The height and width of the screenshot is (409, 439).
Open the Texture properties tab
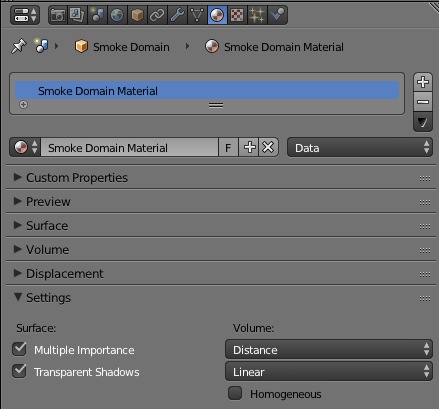[x=237, y=15]
